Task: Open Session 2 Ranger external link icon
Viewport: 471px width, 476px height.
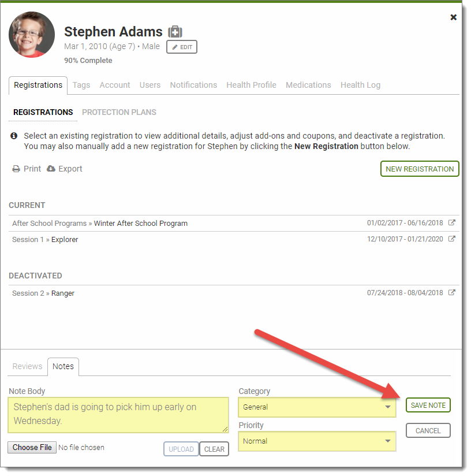Action: coord(452,293)
